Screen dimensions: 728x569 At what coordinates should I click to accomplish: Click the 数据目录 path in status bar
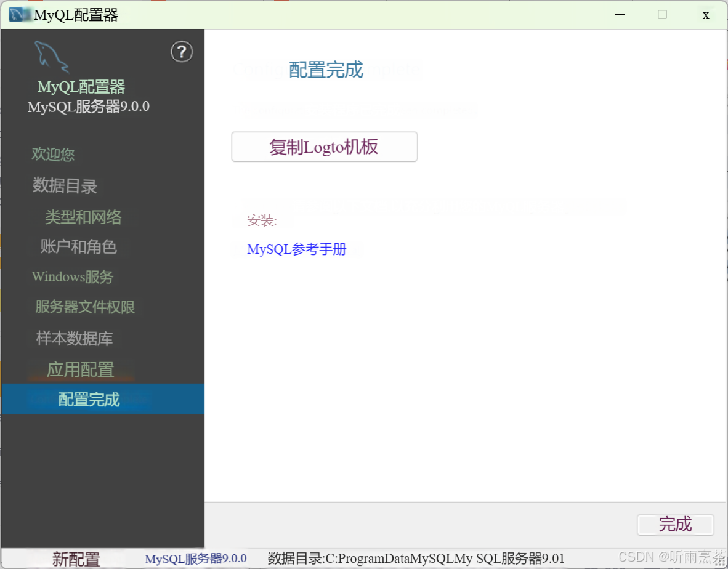pos(416,559)
